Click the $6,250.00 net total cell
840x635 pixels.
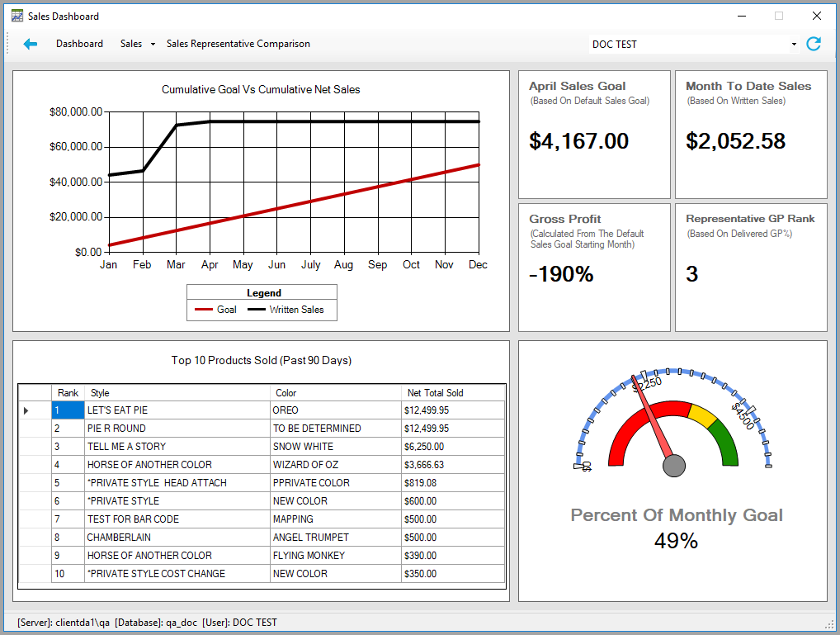tap(453, 447)
